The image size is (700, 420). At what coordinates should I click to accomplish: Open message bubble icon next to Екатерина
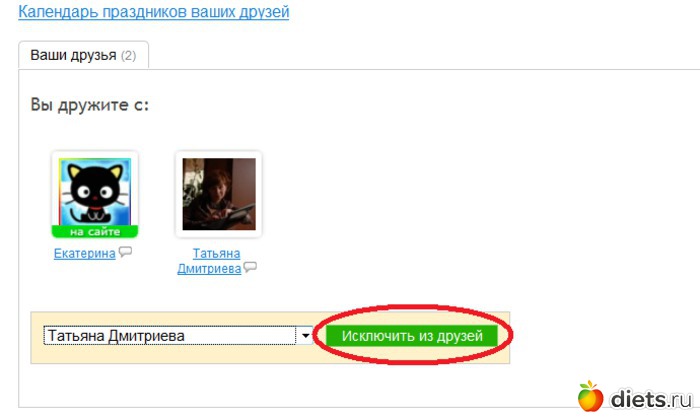125,252
